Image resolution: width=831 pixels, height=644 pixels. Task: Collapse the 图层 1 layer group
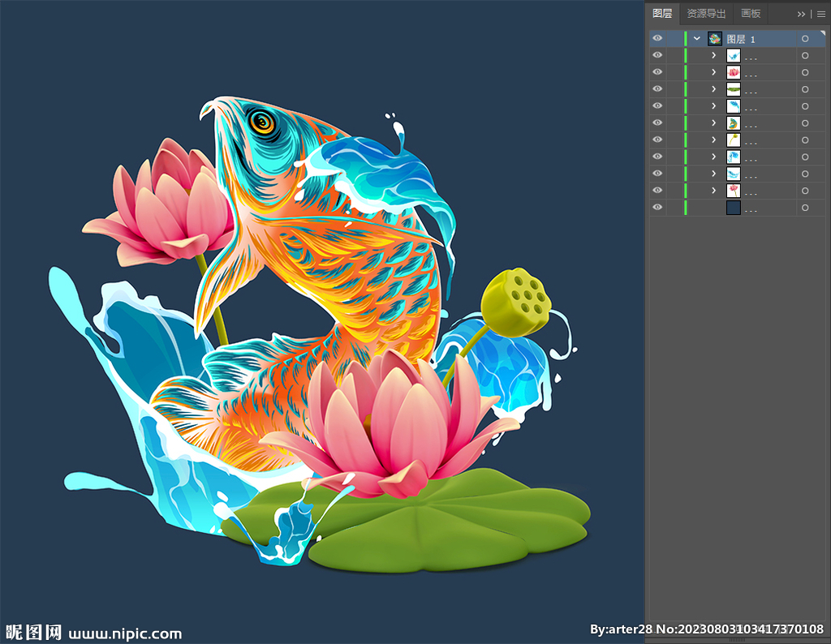[x=696, y=39]
